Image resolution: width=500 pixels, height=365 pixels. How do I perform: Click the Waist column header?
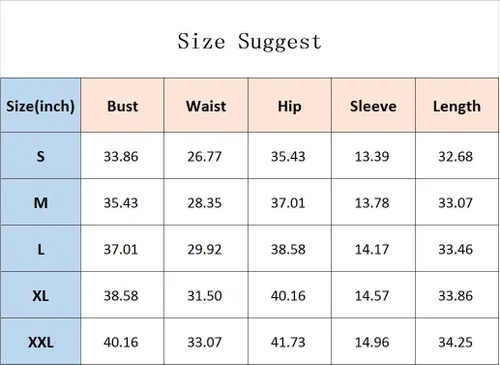(206, 106)
